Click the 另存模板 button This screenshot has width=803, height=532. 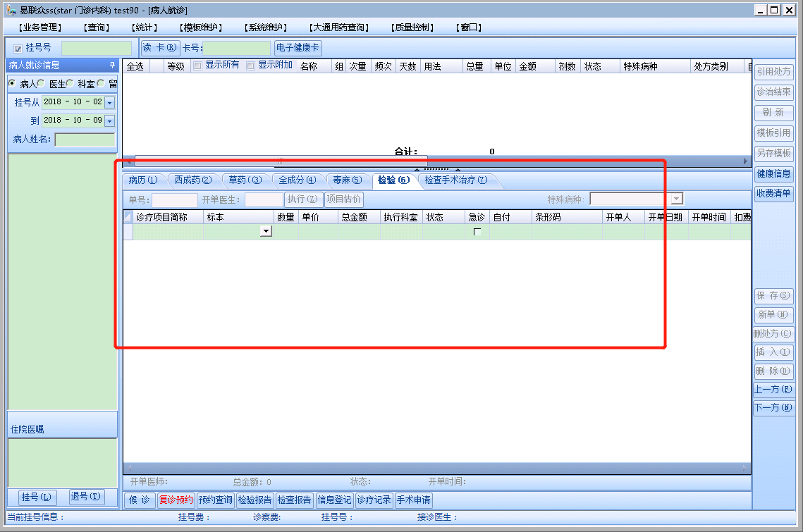click(774, 153)
